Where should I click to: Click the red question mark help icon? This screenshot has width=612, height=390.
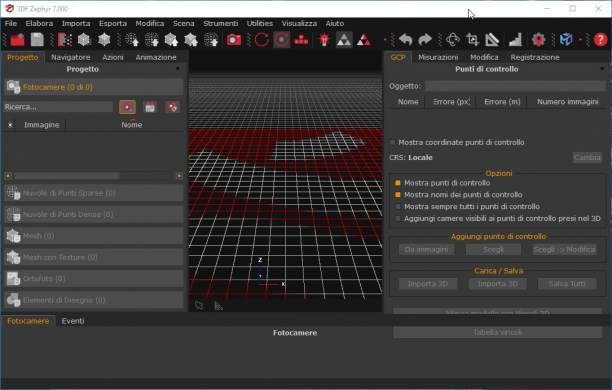[x=600, y=40]
